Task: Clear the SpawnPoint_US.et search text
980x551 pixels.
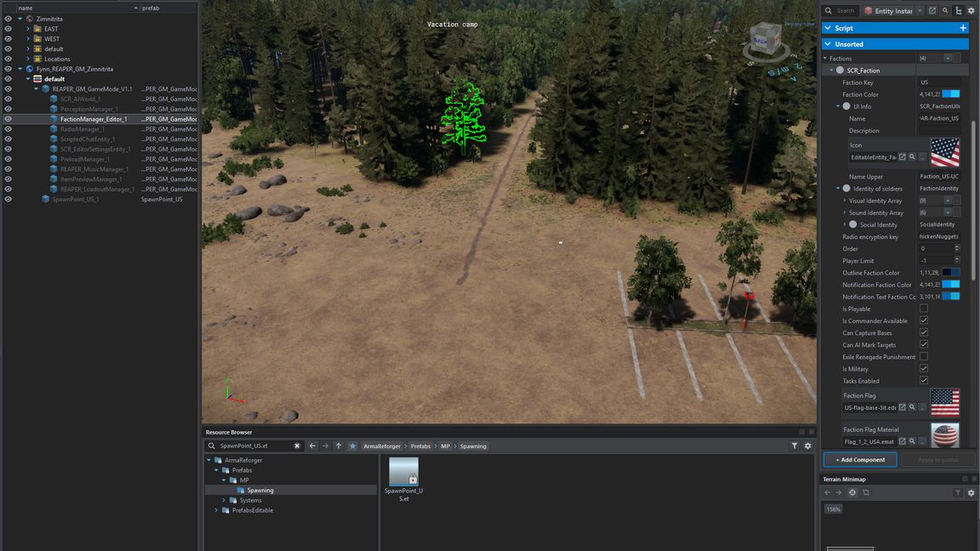Action: 297,446
